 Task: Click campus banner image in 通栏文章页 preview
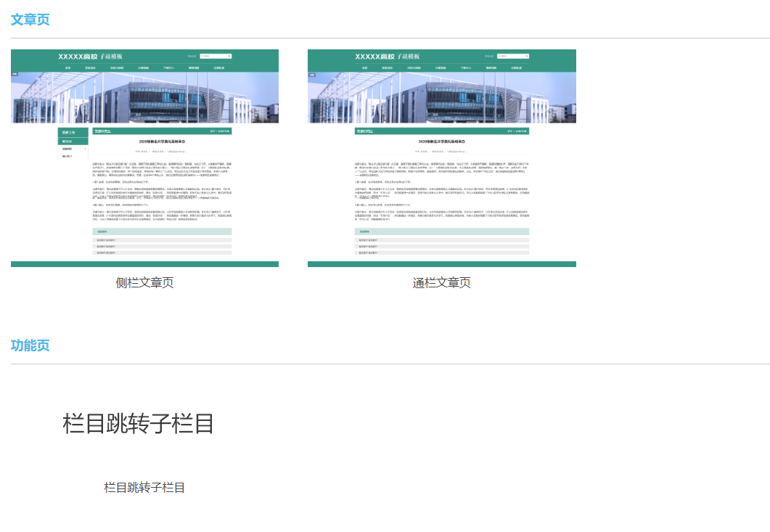(x=441, y=97)
